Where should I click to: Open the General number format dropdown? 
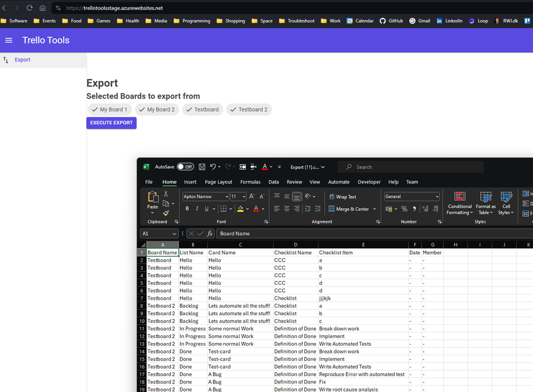[437, 197]
